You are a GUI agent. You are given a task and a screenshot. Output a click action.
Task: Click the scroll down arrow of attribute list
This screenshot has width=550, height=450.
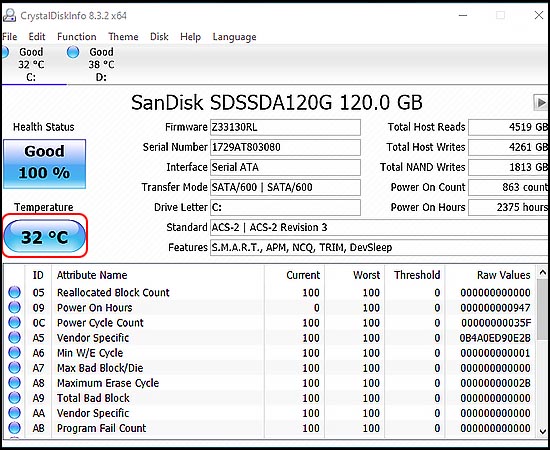tap(542, 431)
